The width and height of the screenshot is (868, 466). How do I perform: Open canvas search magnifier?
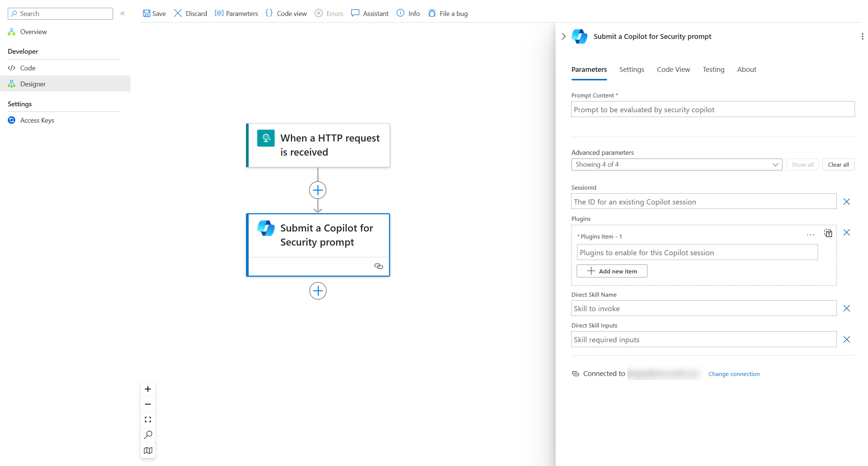click(x=148, y=435)
